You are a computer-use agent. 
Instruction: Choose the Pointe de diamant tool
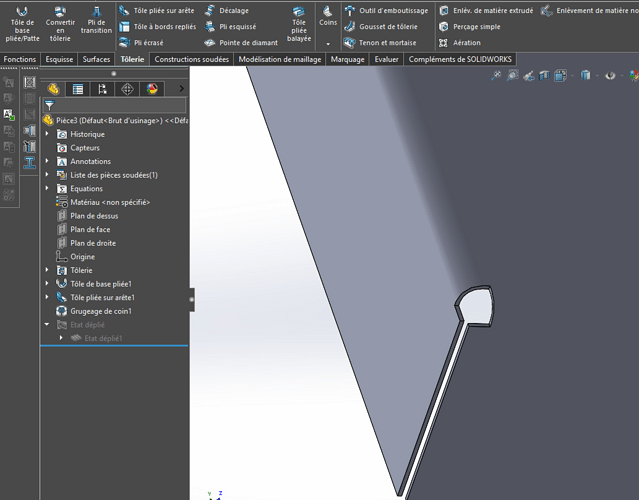coord(241,43)
